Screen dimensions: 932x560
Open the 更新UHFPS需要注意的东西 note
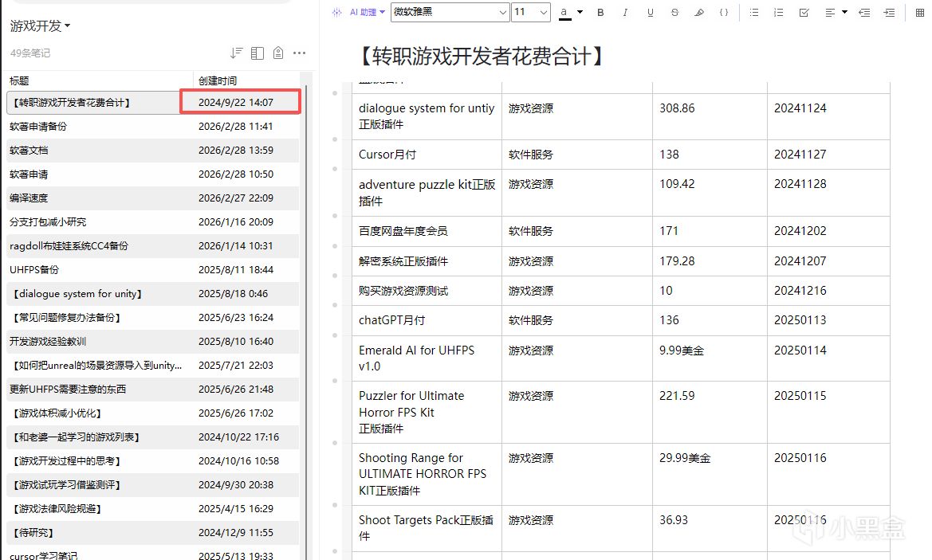pos(153,389)
